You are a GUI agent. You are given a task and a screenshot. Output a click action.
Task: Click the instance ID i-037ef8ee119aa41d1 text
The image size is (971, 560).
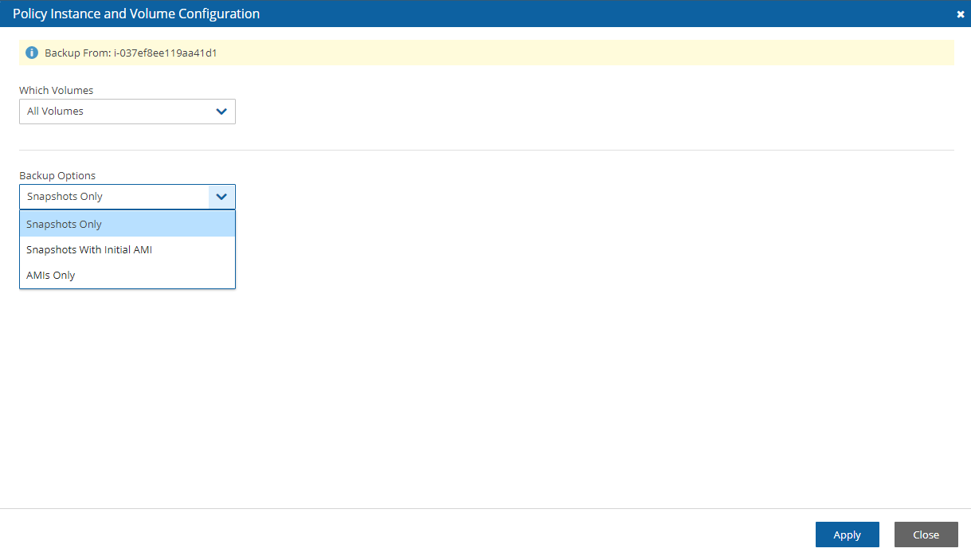tap(166, 53)
